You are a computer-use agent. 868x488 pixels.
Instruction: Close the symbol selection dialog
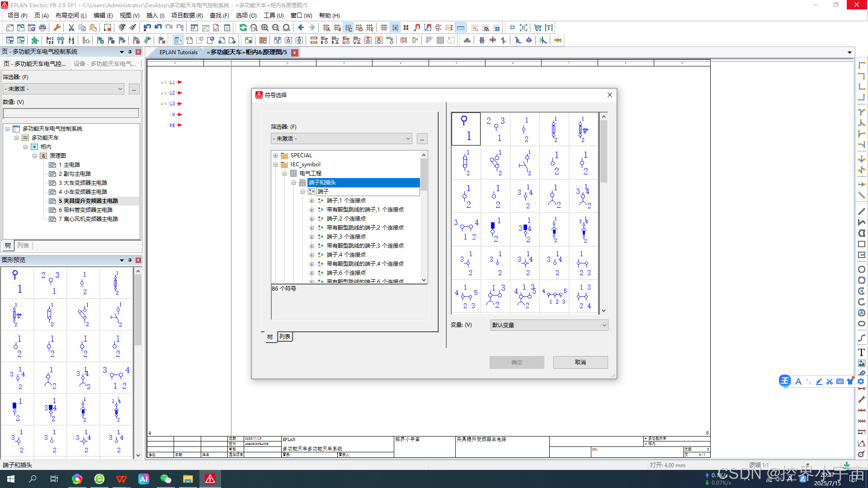(x=610, y=95)
